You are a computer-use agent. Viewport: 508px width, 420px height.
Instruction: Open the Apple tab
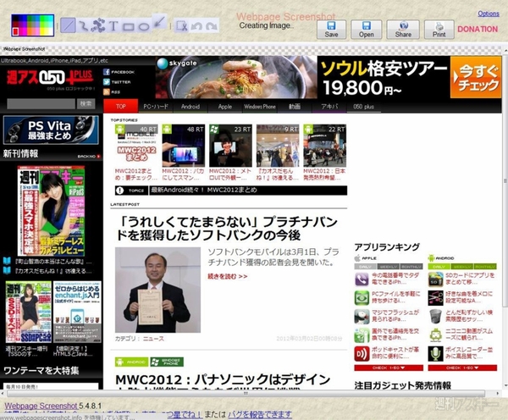(x=225, y=107)
